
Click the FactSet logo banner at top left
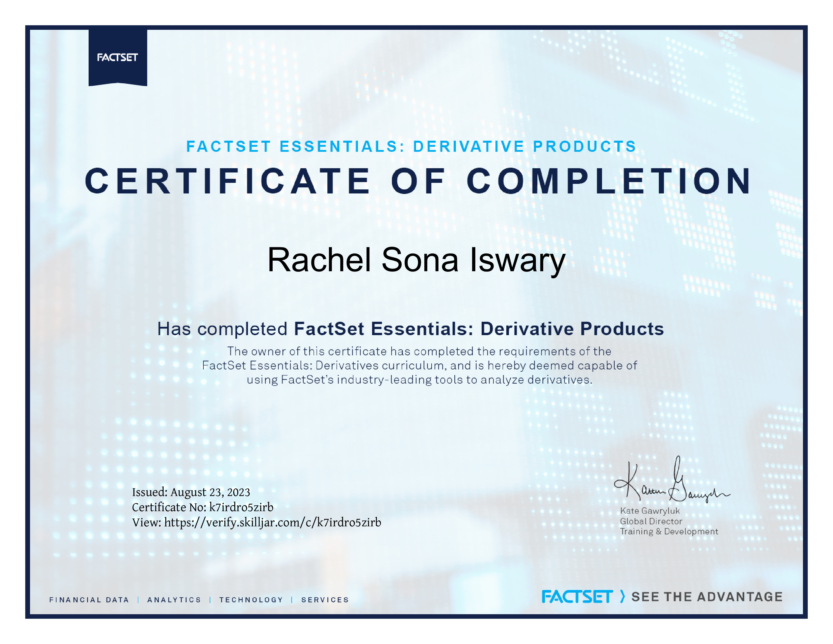pyautogui.click(x=118, y=58)
